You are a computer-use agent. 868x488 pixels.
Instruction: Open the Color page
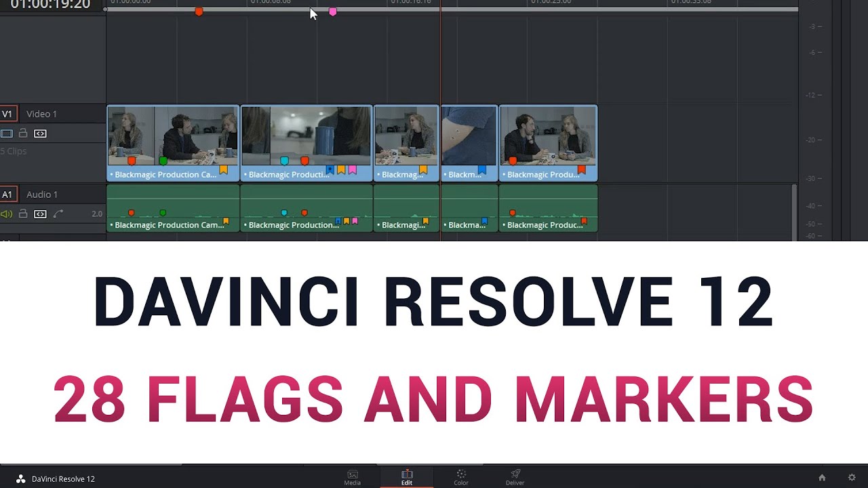461,478
